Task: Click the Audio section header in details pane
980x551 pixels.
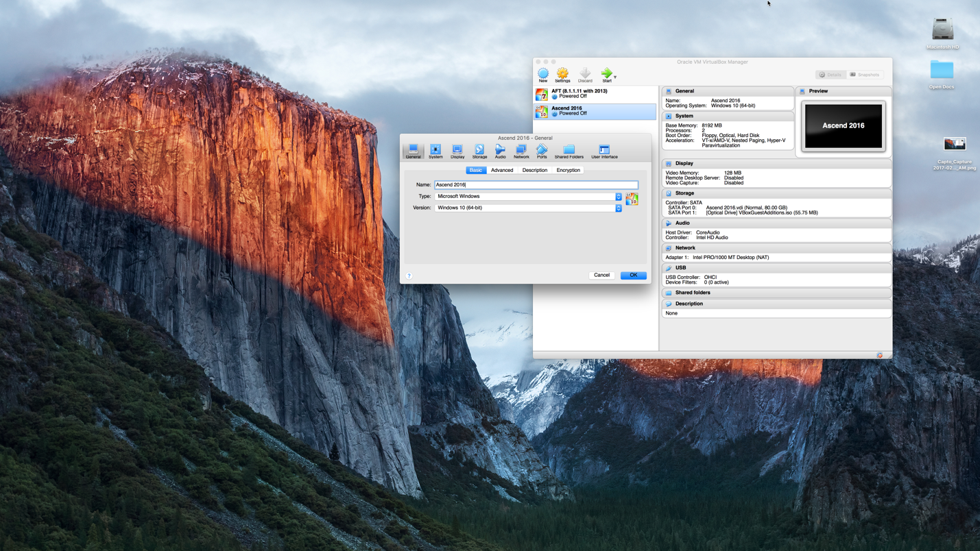Action: coord(776,223)
